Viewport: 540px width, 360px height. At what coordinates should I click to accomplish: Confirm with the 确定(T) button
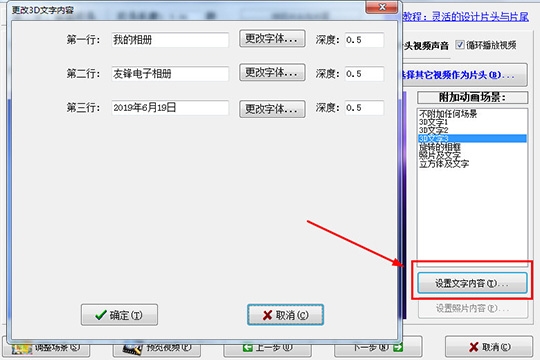point(120,315)
